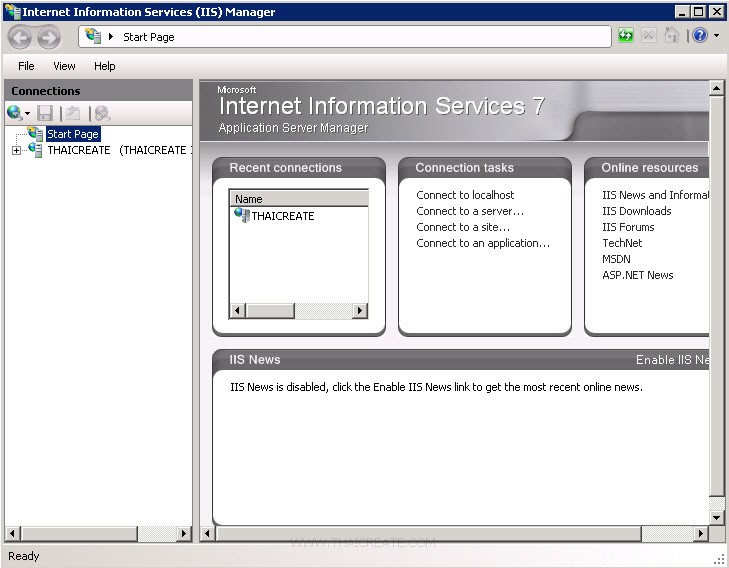Click the THAICREATE server tree icon

coord(35,150)
